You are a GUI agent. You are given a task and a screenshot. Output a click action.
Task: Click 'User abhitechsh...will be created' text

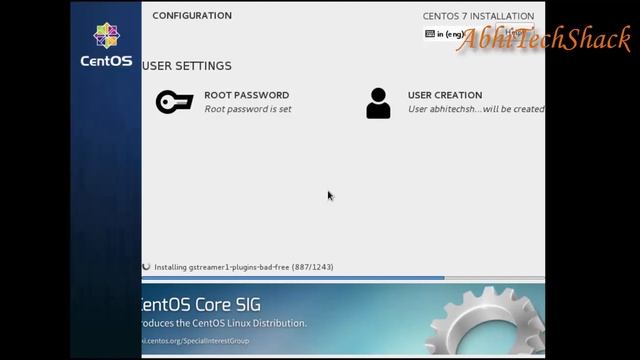click(x=476, y=109)
